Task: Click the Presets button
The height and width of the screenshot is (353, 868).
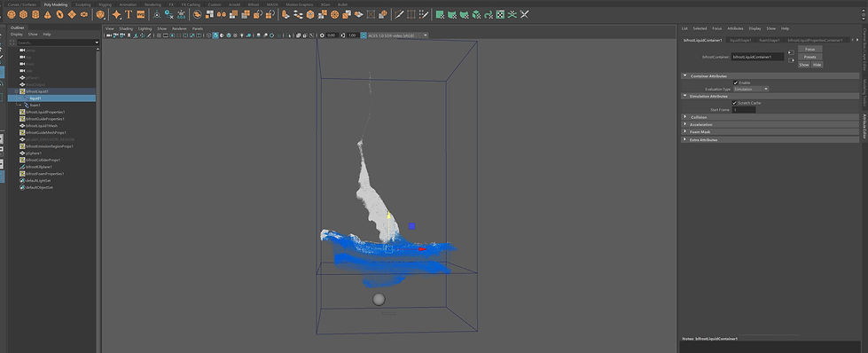Action: pos(809,57)
